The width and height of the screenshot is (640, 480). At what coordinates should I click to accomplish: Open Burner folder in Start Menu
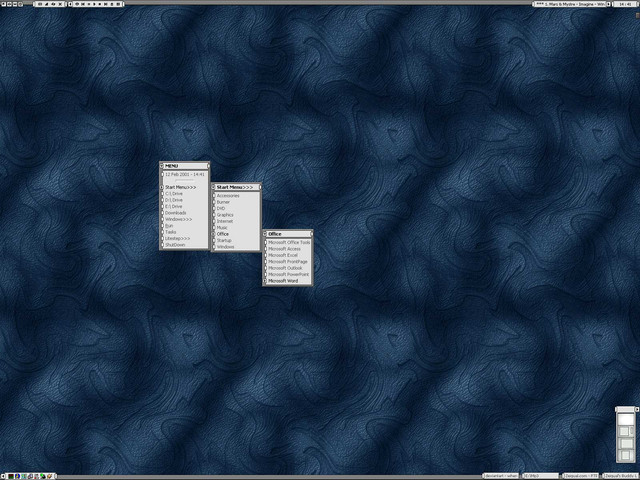[236, 202]
